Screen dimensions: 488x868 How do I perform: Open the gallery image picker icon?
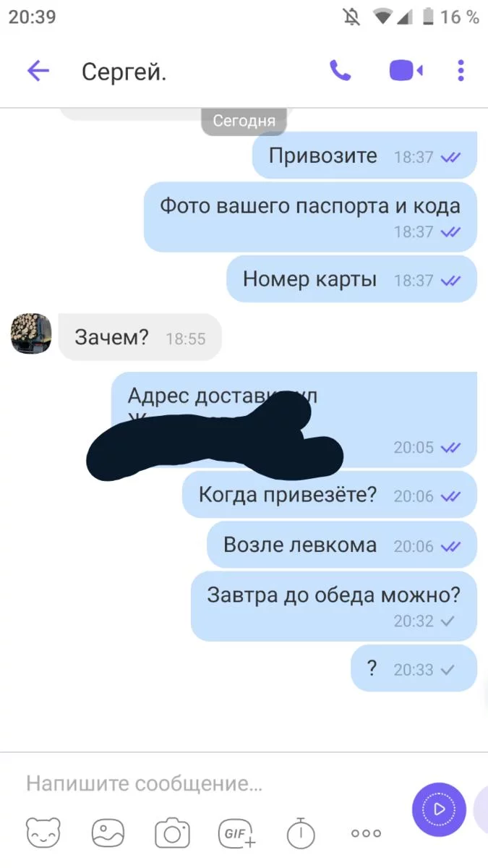(x=108, y=833)
